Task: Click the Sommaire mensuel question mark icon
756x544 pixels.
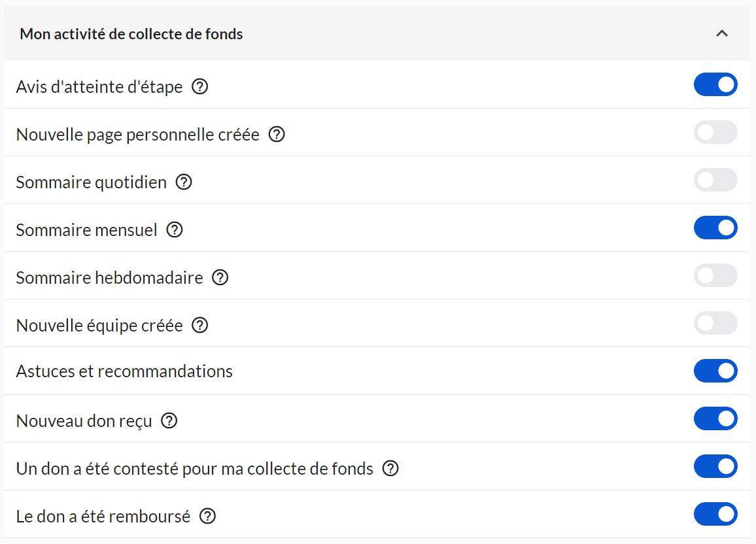Action: pyautogui.click(x=175, y=229)
